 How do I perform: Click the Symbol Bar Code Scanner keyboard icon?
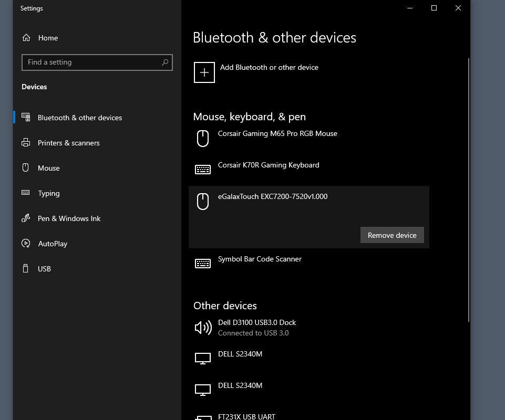click(203, 263)
